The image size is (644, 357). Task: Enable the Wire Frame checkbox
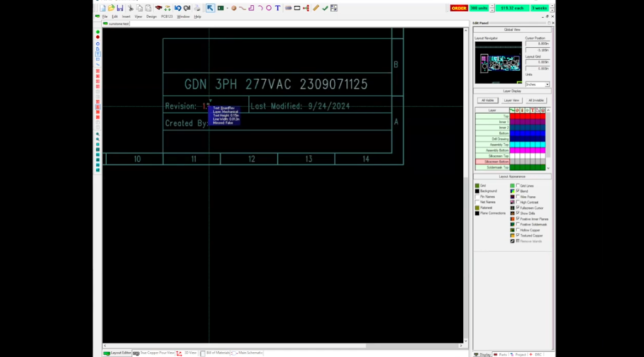[518, 197]
